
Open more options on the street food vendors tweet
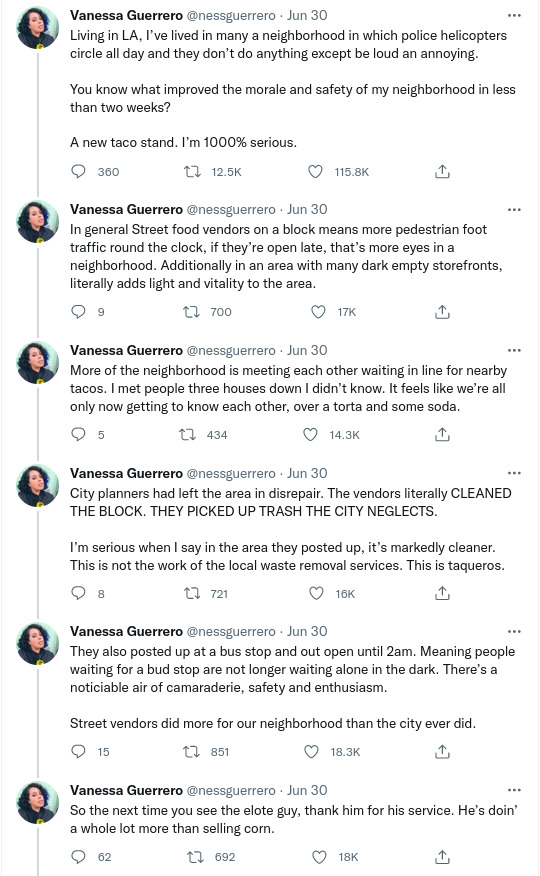click(x=514, y=210)
